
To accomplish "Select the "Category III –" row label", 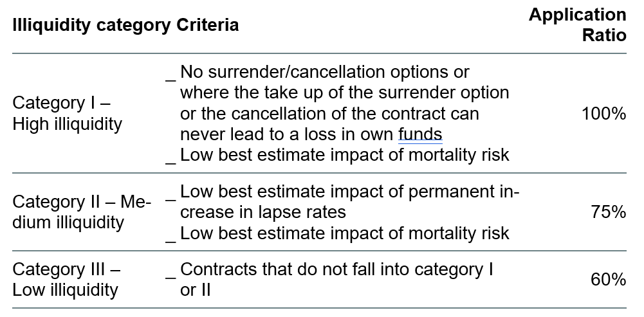I will [66, 269].
